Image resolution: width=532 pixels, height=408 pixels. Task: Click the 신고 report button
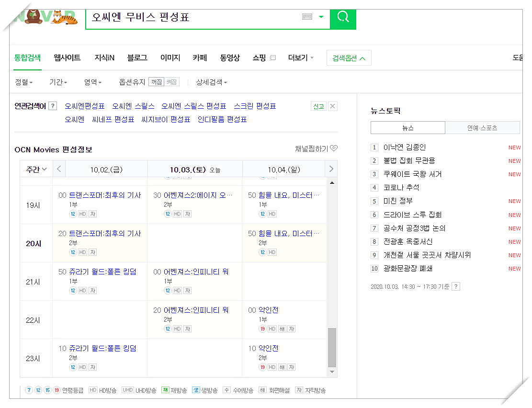point(318,106)
